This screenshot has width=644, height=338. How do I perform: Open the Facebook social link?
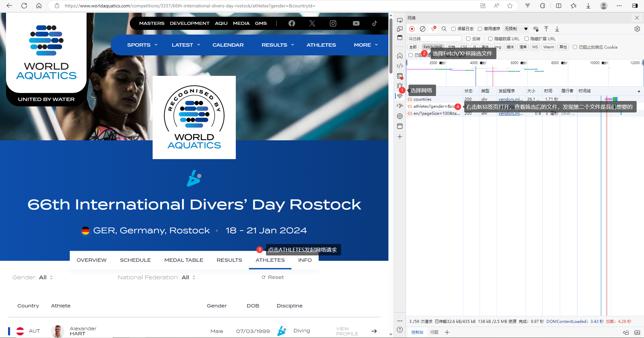pyautogui.click(x=292, y=23)
